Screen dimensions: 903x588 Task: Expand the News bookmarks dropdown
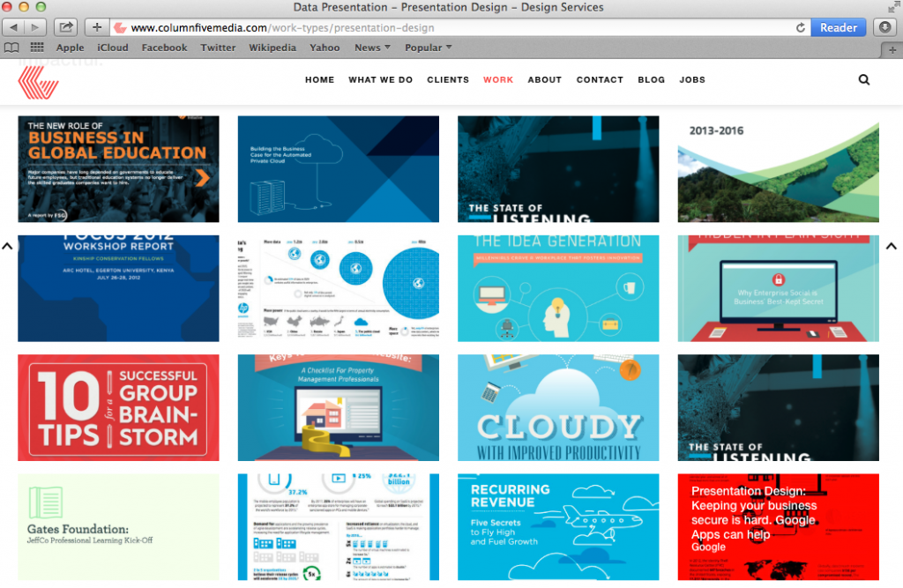click(373, 48)
